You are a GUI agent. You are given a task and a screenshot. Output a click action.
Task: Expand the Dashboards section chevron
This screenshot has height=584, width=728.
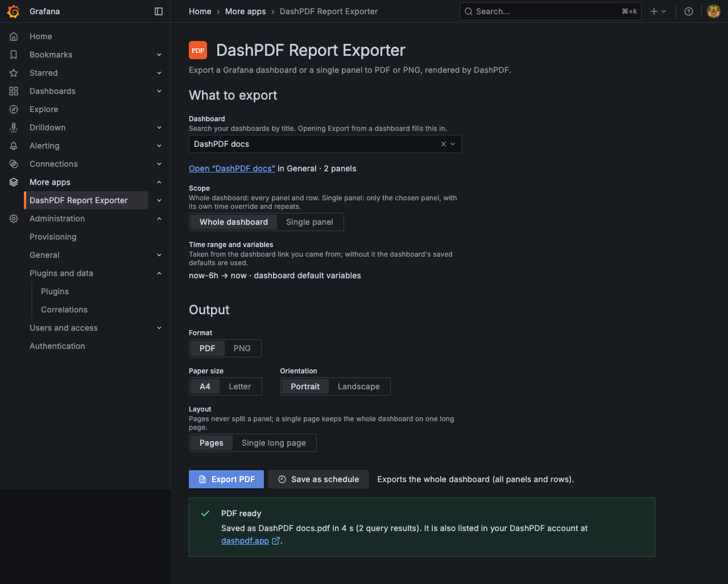pos(159,91)
